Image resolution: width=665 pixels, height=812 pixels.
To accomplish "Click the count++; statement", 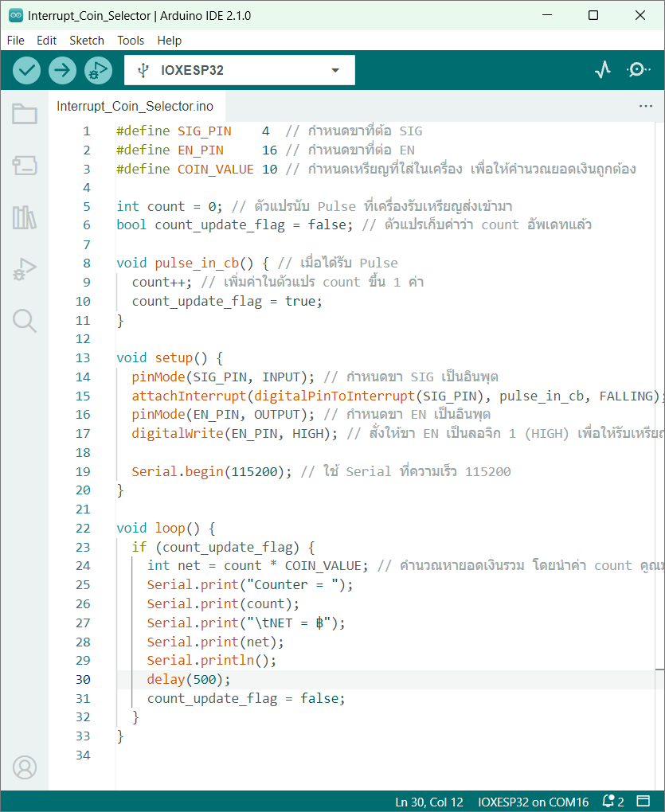I will click(162, 283).
